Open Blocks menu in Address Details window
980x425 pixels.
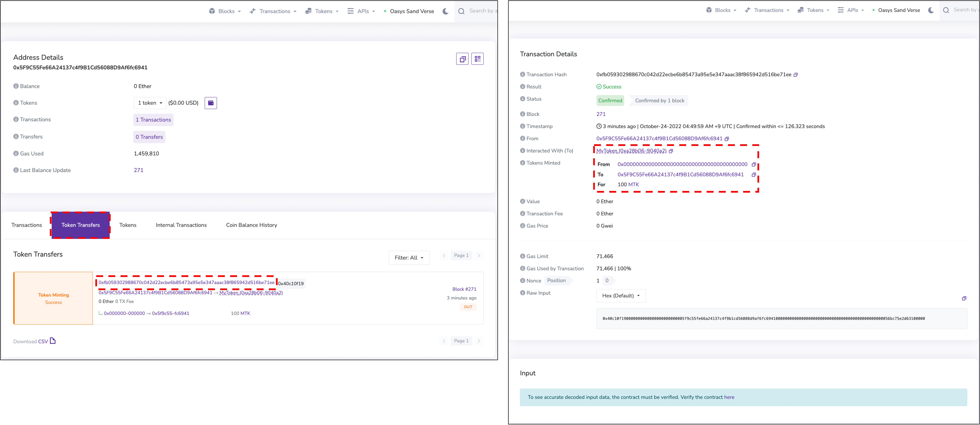[225, 11]
